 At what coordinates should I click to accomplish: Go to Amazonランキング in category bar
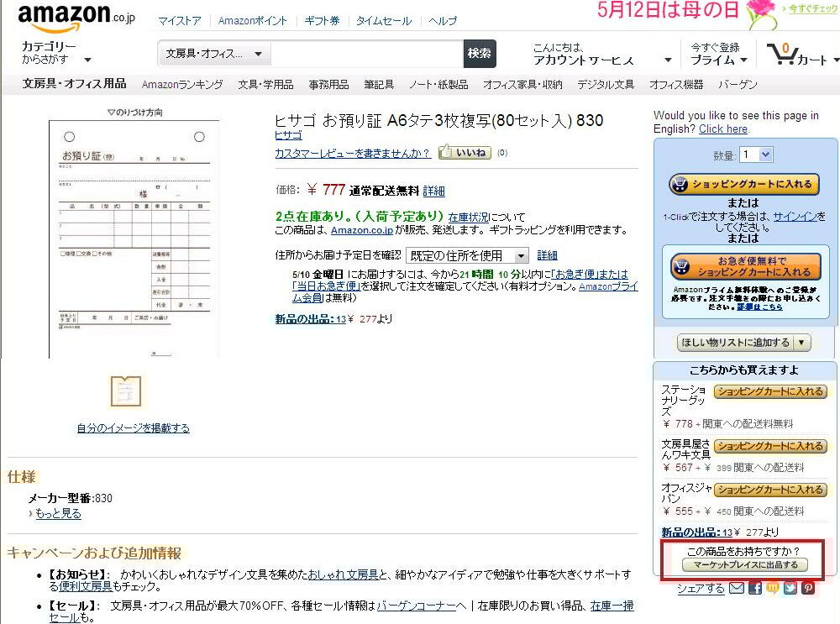182,85
